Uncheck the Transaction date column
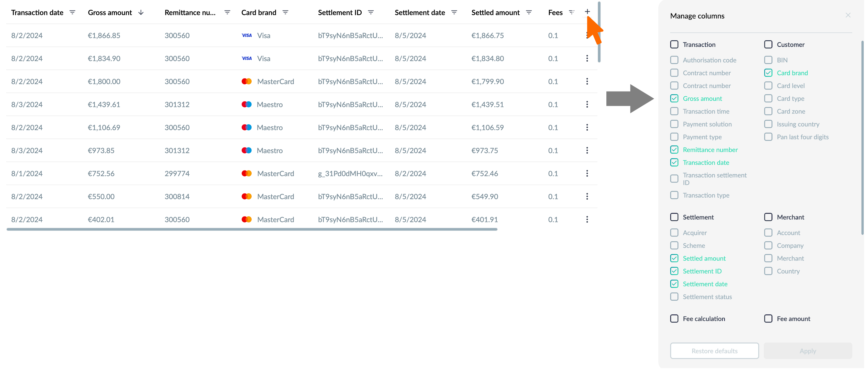The image size is (868, 373). click(674, 162)
